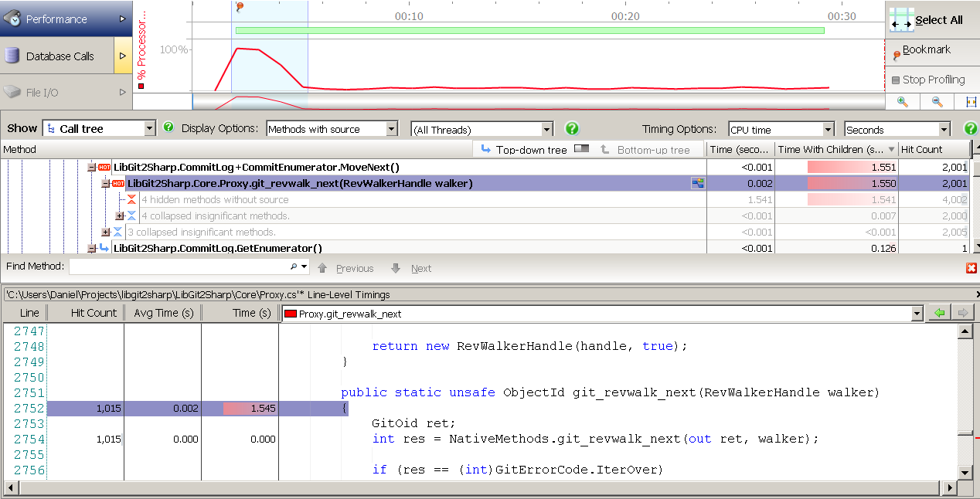Expand the Performance arrow menu
The image size is (980, 499).
[123, 19]
